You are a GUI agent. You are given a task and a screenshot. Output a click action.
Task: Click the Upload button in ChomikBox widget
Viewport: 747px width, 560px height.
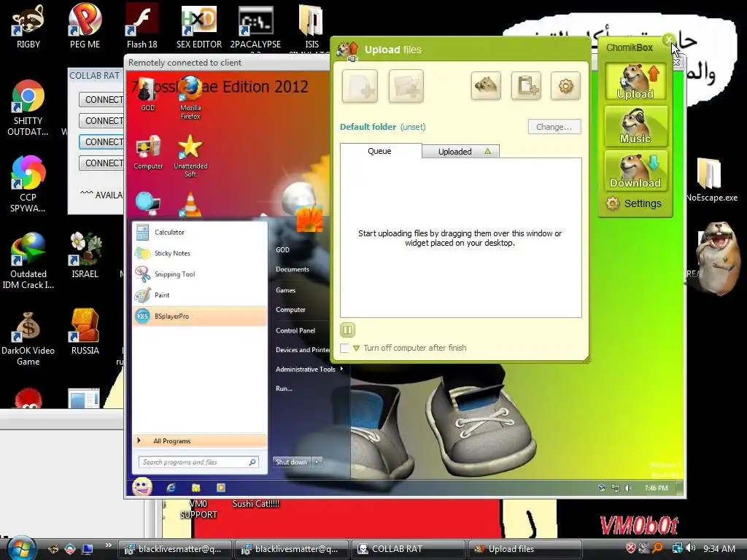pos(635,82)
